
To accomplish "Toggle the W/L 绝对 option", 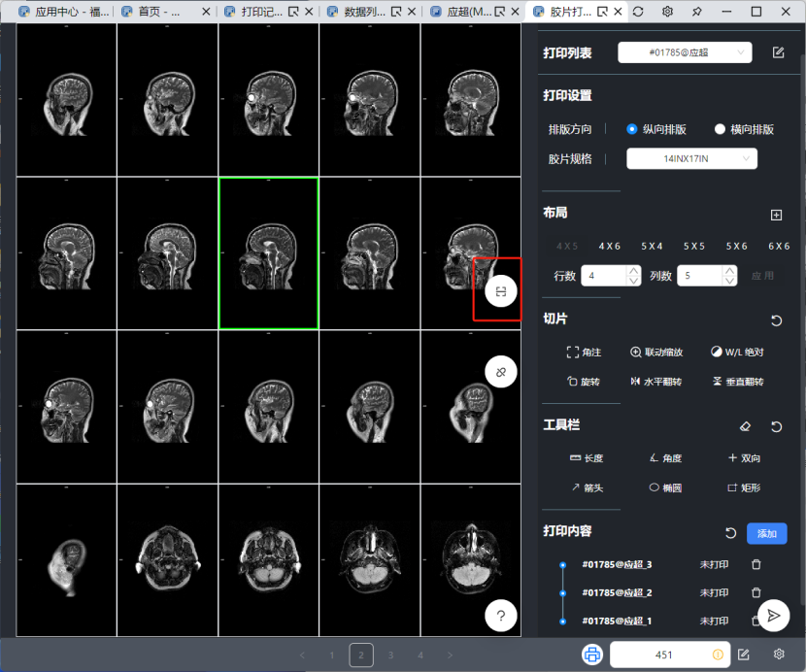I will (x=737, y=353).
